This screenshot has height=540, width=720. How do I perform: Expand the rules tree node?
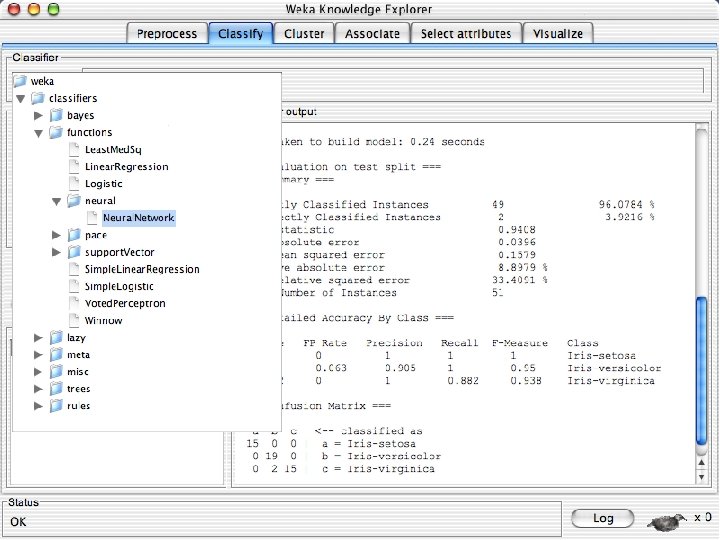(39, 405)
